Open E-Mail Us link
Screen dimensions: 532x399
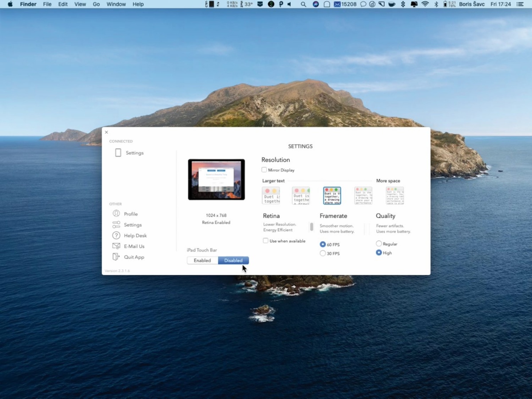pos(134,246)
